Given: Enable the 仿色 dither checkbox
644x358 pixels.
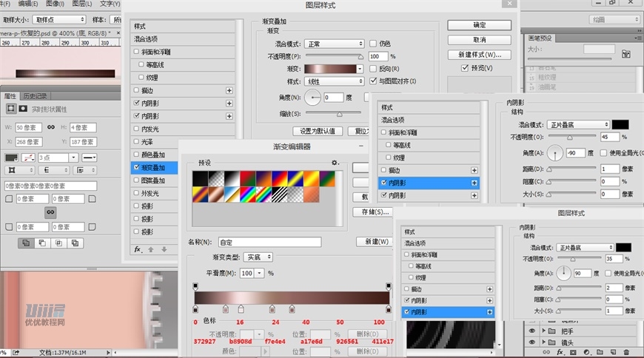Looking at the screenshot, I should pos(373,43).
